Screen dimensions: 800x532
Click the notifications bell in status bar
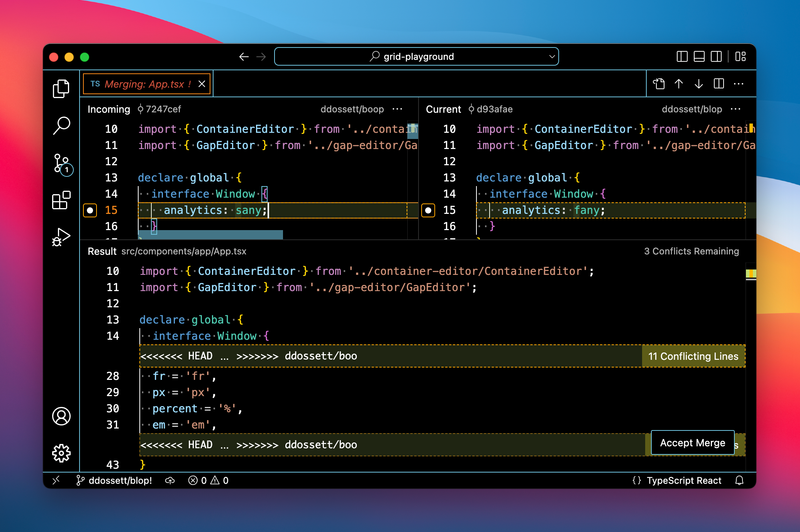pyautogui.click(x=740, y=480)
